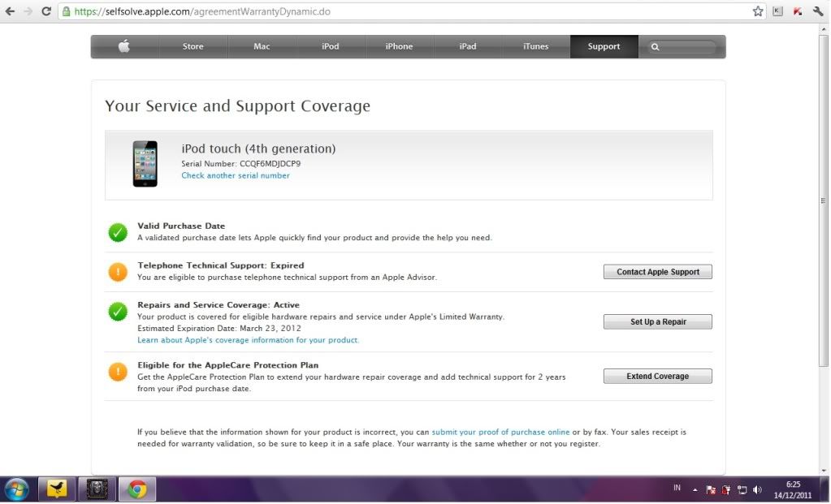Open the Support navigation tab
The width and height of the screenshot is (831, 504).
pyautogui.click(x=604, y=46)
